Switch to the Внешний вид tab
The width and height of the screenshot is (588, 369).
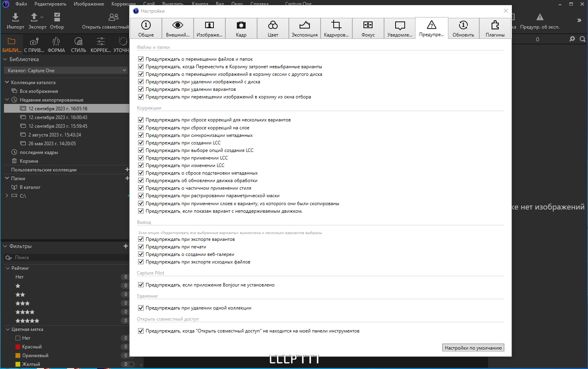coord(178,28)
